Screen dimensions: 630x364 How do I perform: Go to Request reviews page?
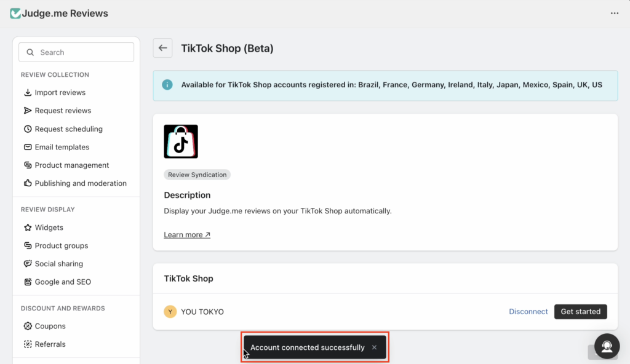coord(63,111)
